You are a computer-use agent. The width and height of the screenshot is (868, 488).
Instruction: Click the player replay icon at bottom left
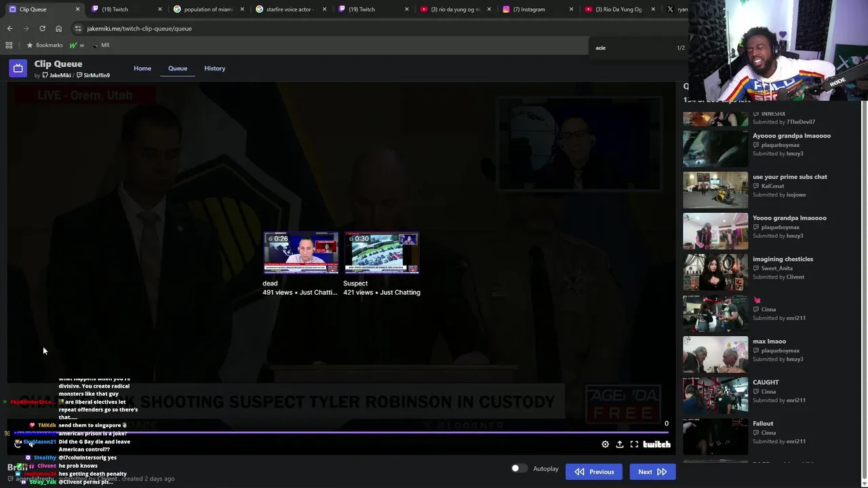pos(18,444)
